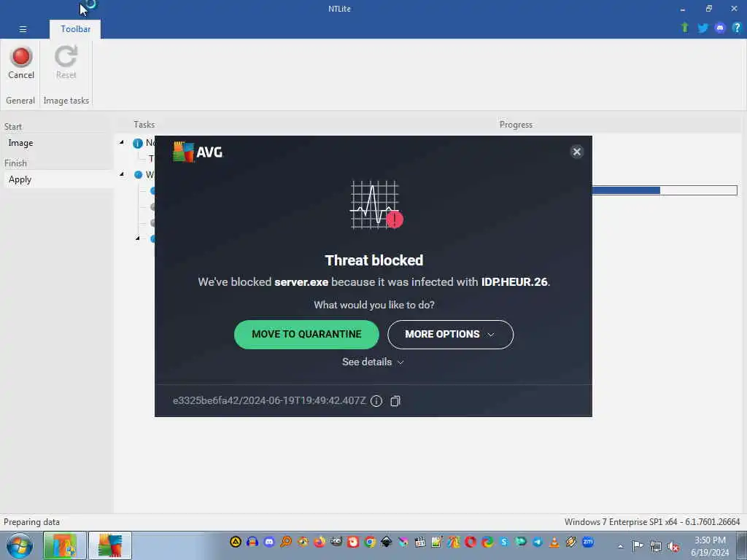Select the Image page in the sidebar
This screenshot has width=747, height=560.
[x=20, y=143]
